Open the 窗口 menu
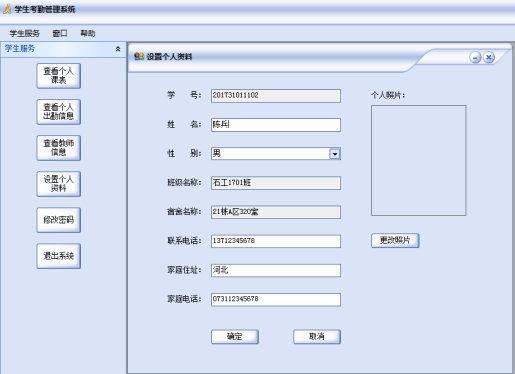 point(60,33)
